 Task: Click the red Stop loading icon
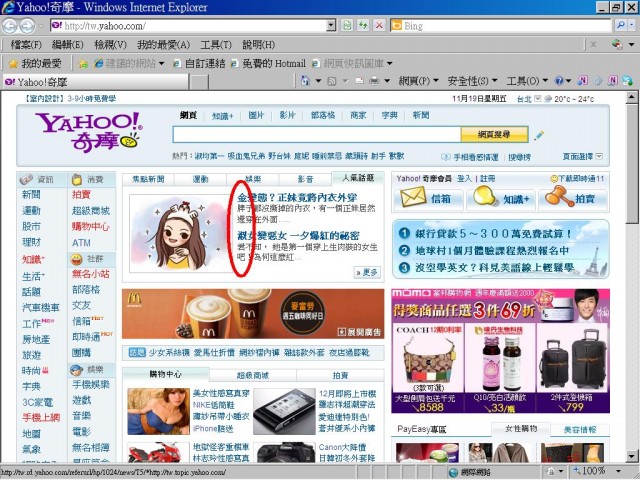379,25
